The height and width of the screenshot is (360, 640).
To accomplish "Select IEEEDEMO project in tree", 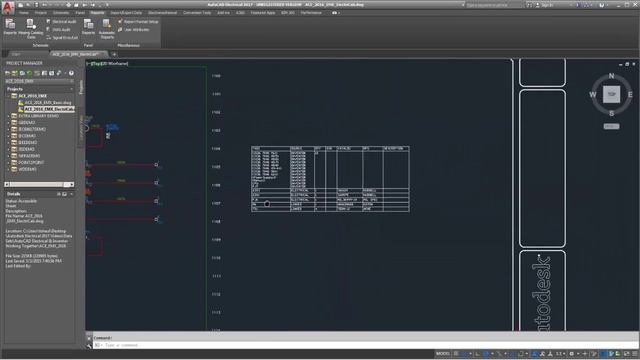I will (x=27, y=142).
